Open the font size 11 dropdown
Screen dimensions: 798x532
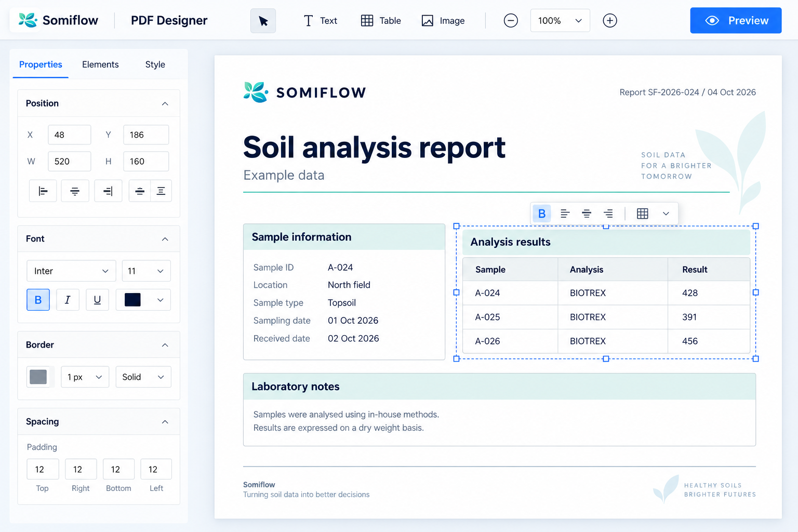point(146,271)
